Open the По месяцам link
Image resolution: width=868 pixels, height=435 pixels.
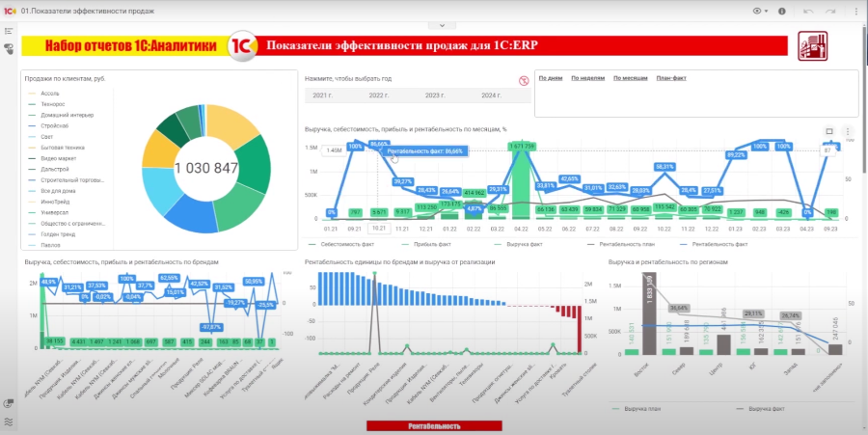coord(631,78)
